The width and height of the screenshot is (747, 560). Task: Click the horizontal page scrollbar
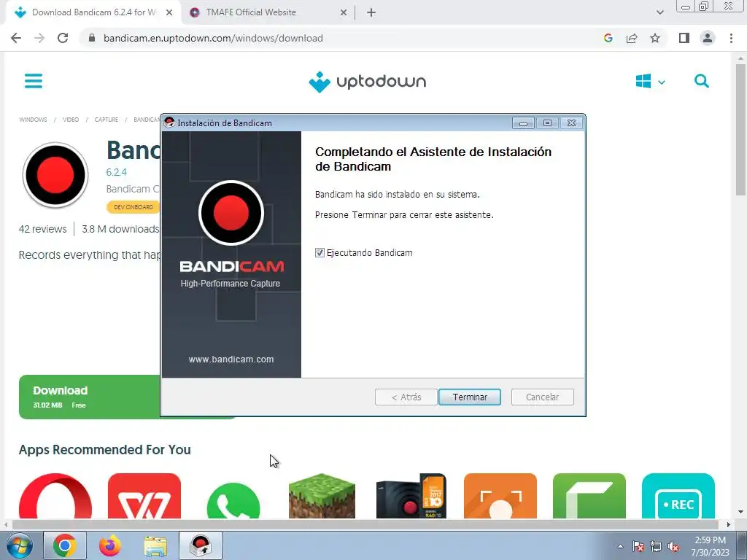(365, 525)
